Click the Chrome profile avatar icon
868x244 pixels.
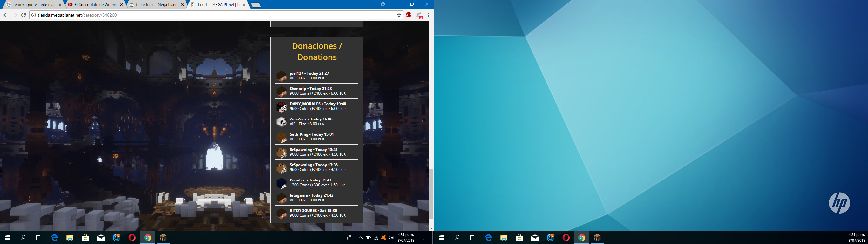tap(383, 4)
